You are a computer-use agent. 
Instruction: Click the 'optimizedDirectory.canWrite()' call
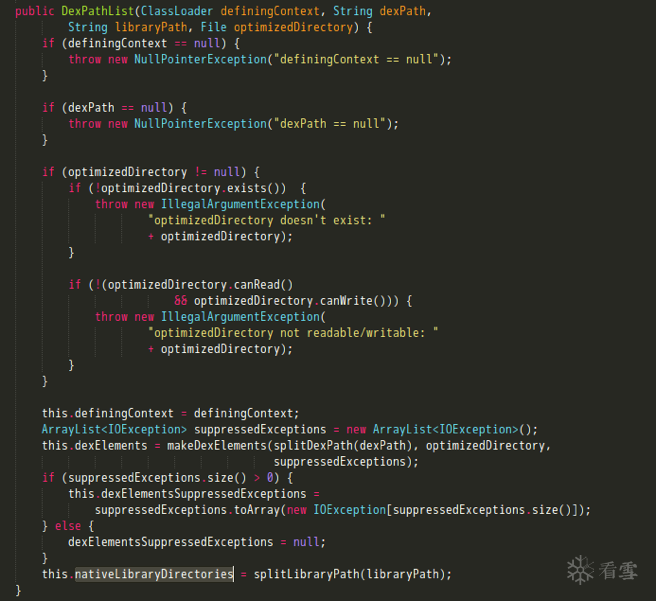pos(290,301)
